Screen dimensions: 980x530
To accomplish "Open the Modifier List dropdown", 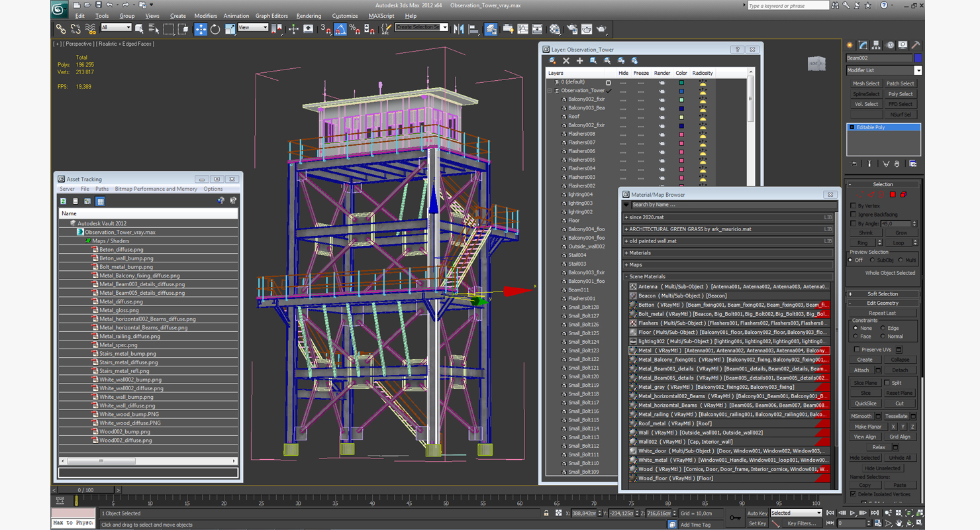I will click(918, 70).
